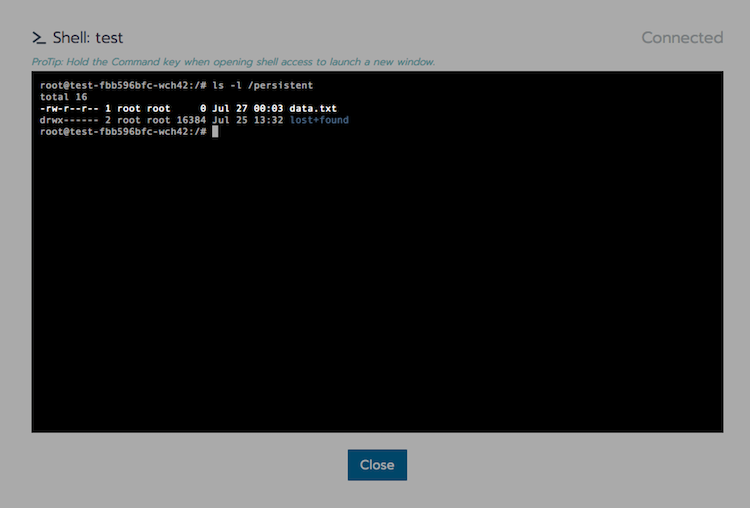The height and width of the screenshot is (508, 750).
Task: Click the "Jul 27 00:03" timestamp
Action: [247, 108]
